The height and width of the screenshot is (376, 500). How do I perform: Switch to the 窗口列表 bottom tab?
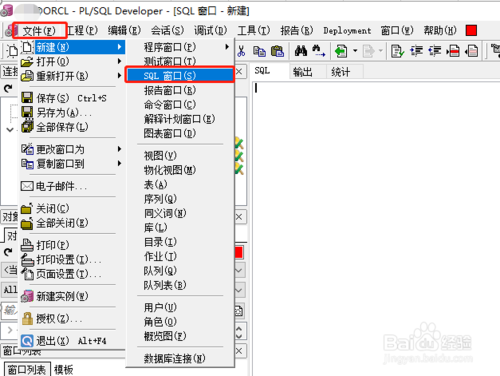[27, 369]
